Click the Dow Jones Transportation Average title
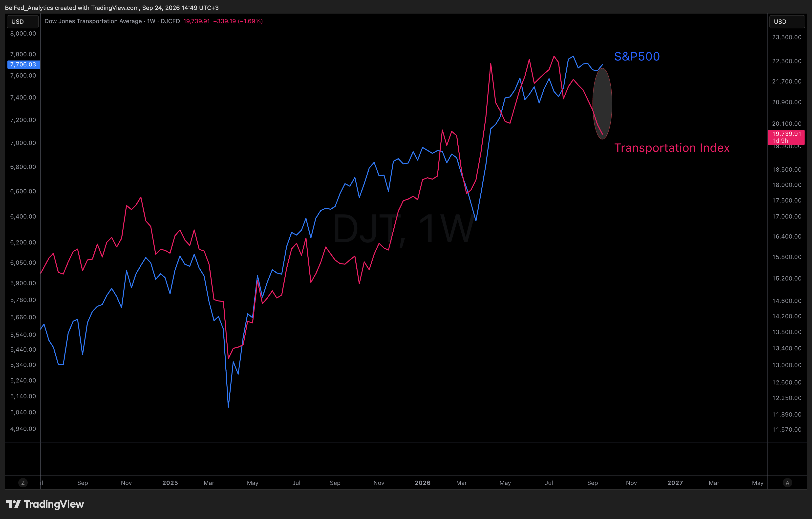This screenshot has width=812, height=519. click(x=93, y=21)
